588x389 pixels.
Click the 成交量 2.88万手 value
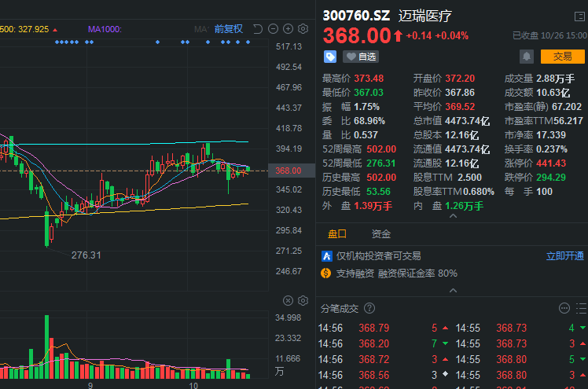point(555,79)
